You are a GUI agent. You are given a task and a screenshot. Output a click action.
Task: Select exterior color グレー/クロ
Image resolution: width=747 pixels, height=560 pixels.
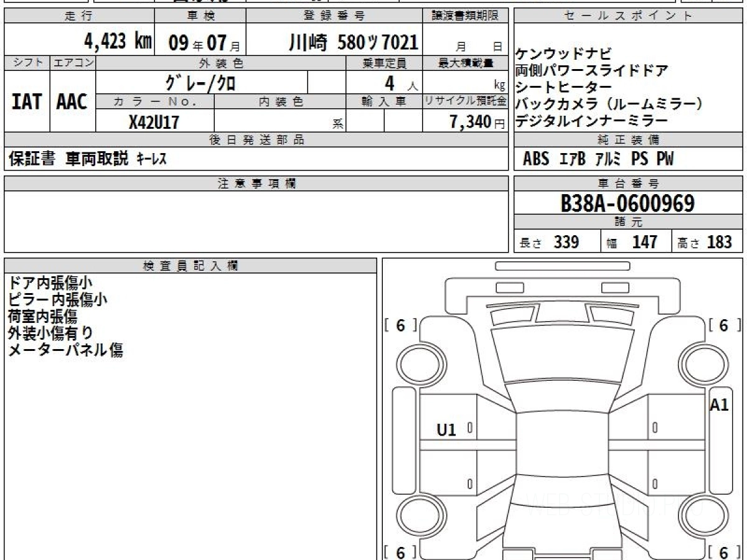200,82
